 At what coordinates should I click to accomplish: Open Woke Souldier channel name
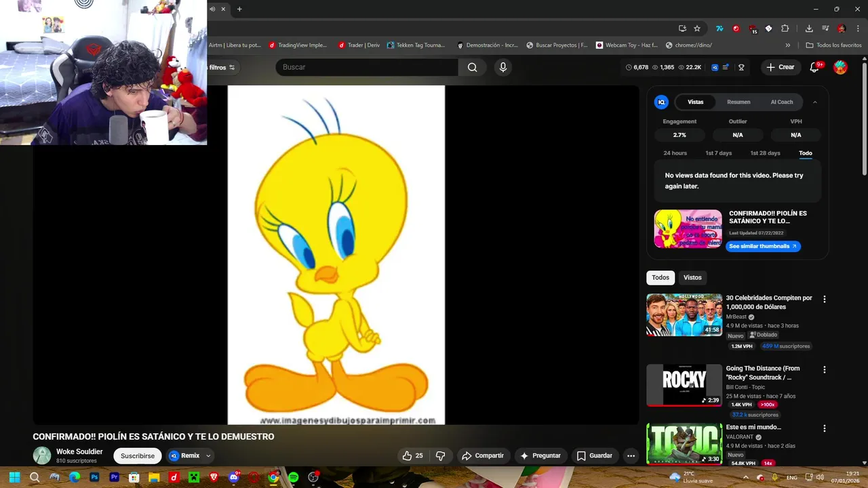[x=79, y=451]
